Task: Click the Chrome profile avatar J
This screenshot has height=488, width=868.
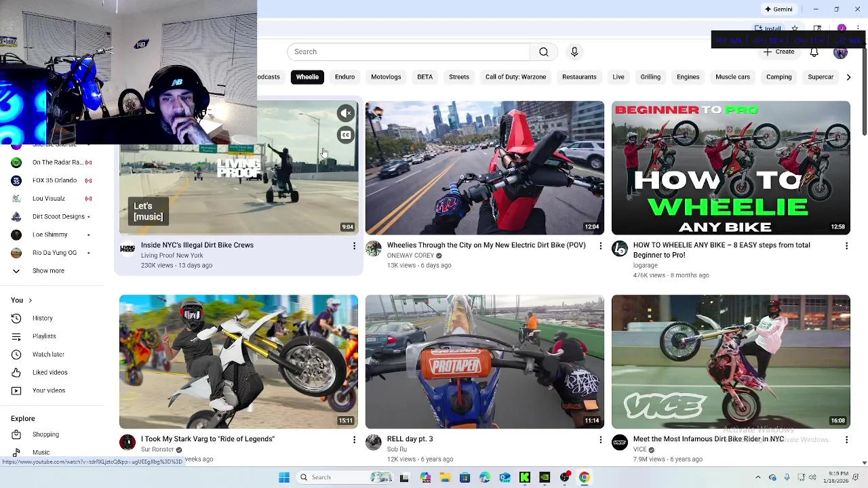Action: [x=842, y=28]
